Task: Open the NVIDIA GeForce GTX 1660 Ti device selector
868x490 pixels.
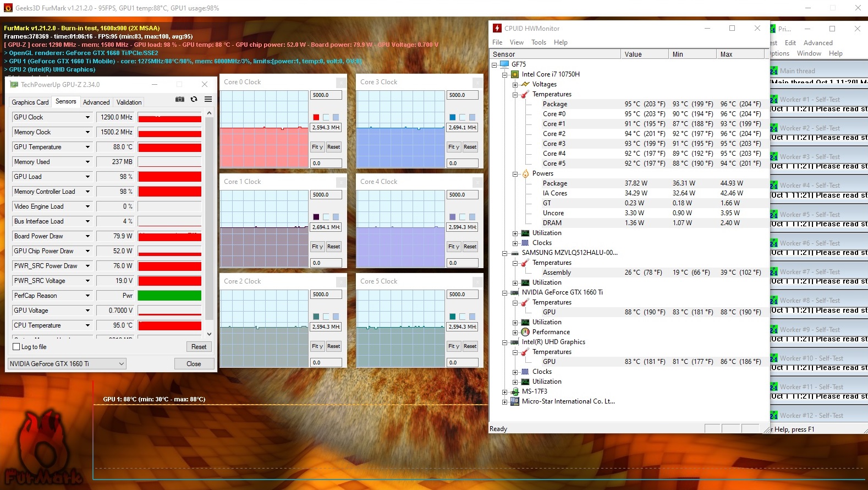Action: click(67, 364)
